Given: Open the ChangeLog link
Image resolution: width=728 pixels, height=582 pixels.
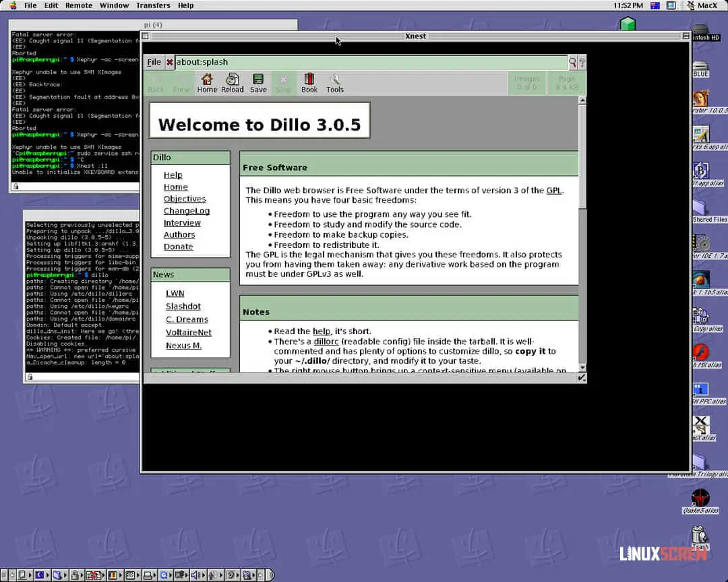Looking at the screenshot, I should [x=187, y=211].
